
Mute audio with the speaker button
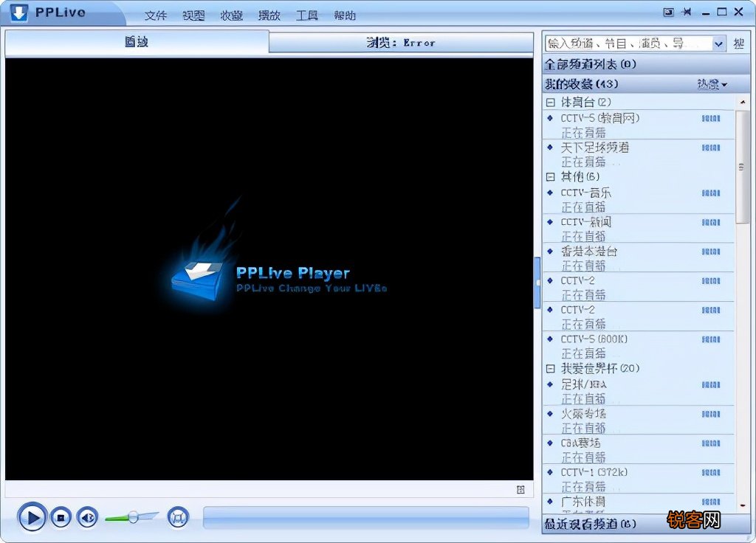(x=87, y=517)
